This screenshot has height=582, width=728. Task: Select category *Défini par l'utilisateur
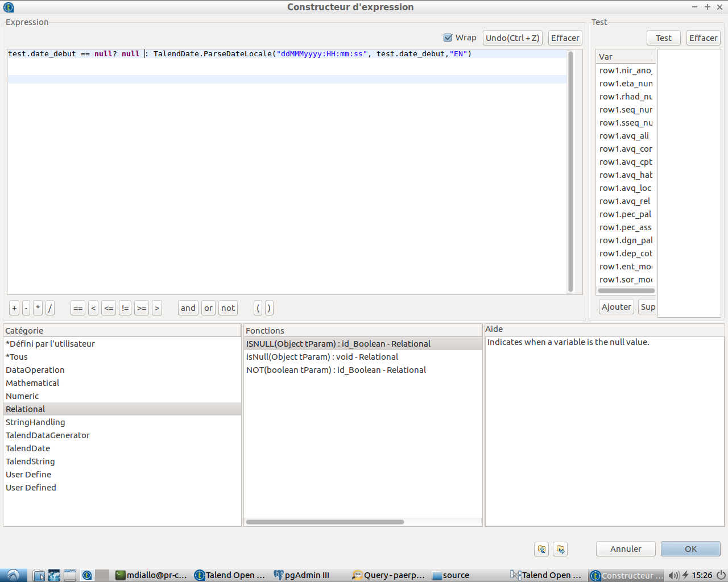point(122,344)
